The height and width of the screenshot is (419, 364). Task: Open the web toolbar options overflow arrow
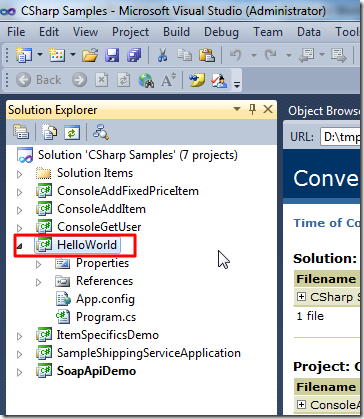click(237, 85)
